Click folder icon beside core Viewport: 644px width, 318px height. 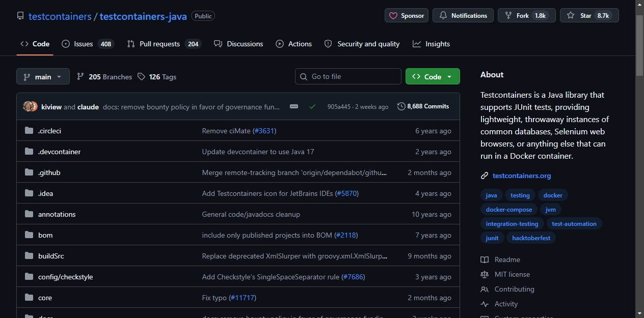(29, 298)
